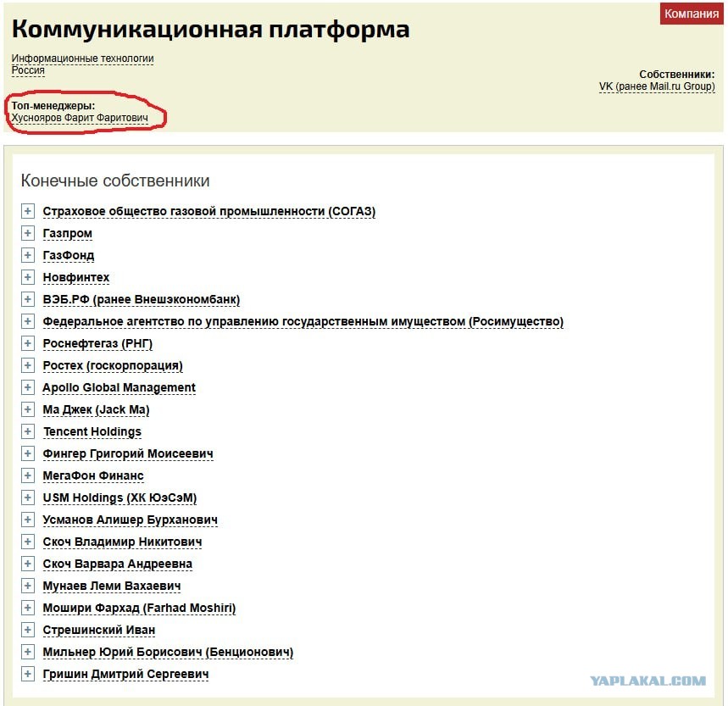728x706 pixels.
Task: Open the Скоч Варвара Андреевна link
Action: pyautogui.click(x=118, y=564)
